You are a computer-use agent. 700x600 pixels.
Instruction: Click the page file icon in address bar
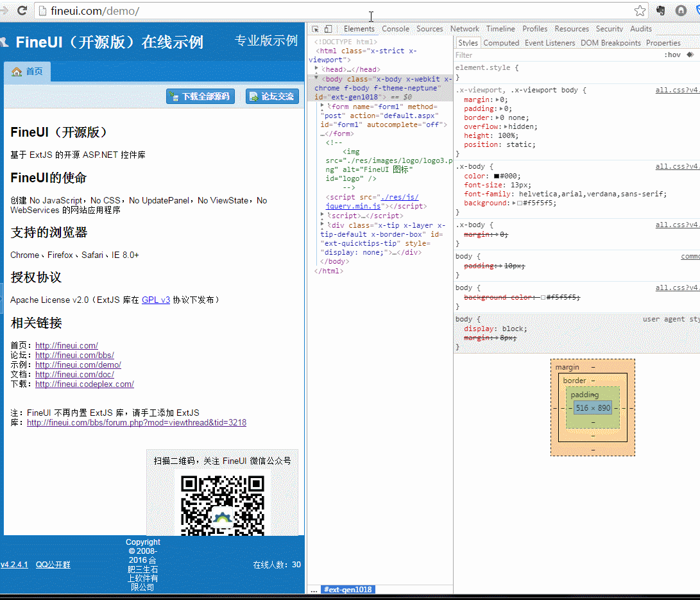click(43, 11)
